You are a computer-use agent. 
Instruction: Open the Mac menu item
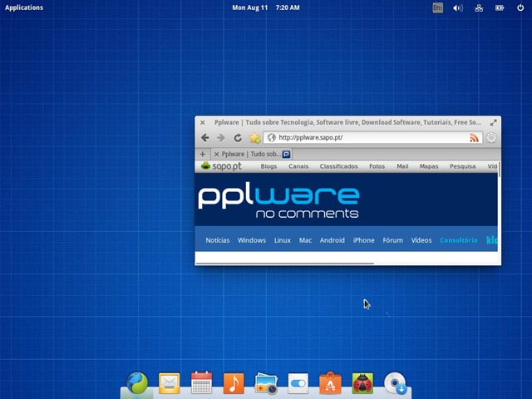pyautogui.click(x=305, y=240)
